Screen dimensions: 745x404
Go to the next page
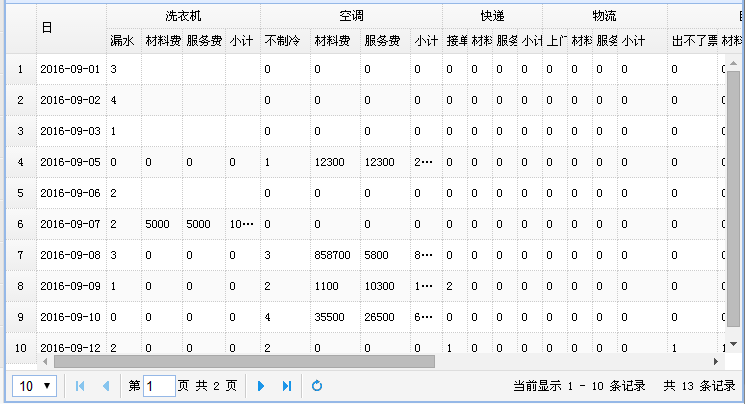tap(261, 386)
